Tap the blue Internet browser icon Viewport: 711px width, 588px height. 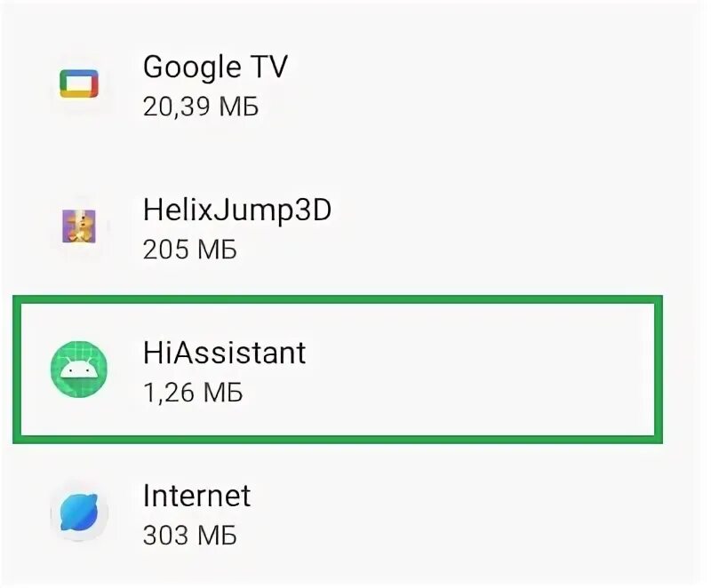(79, 512)
